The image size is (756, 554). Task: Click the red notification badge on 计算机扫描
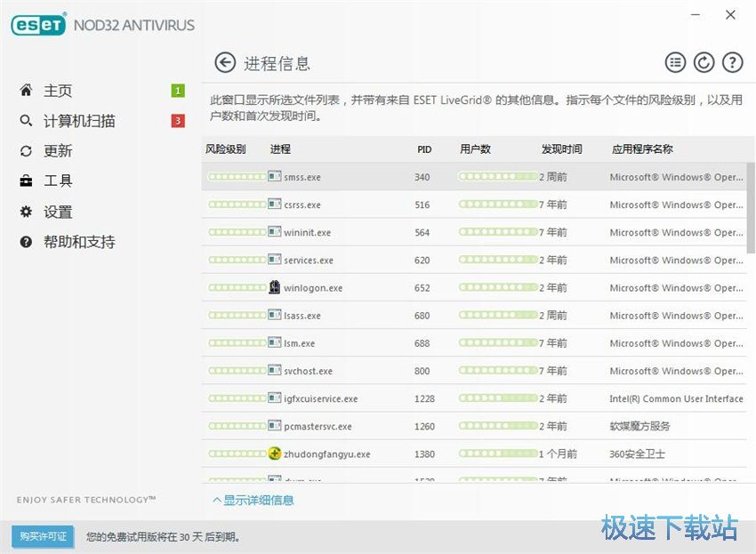point(178,121)
